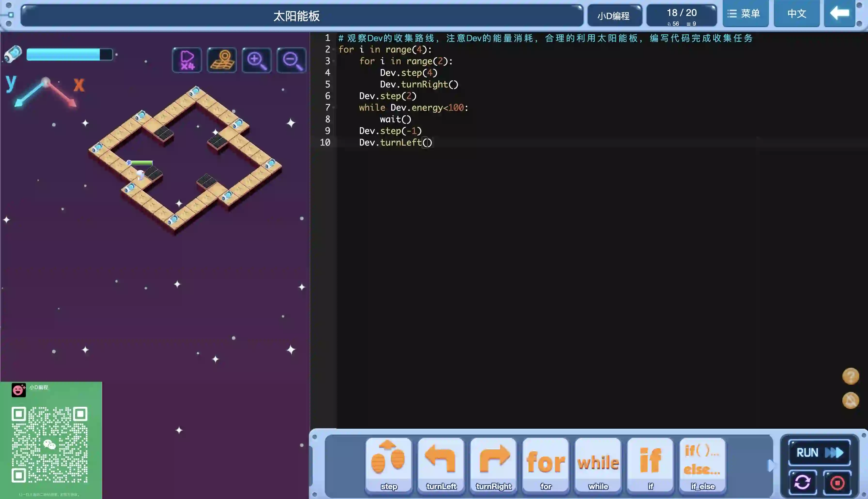Zoom out of the game scene
Screen dimensions: 868x499
pos(291,60)
